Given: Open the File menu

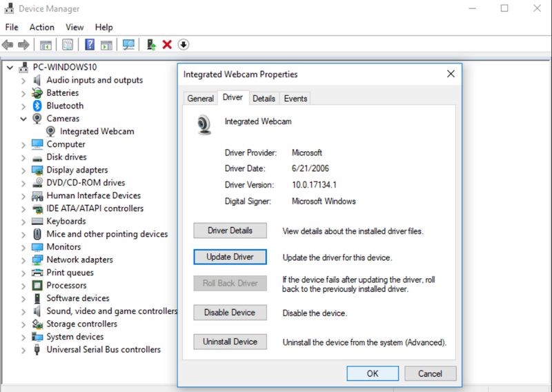Looking at the screenshot, I should click(12, 27).
